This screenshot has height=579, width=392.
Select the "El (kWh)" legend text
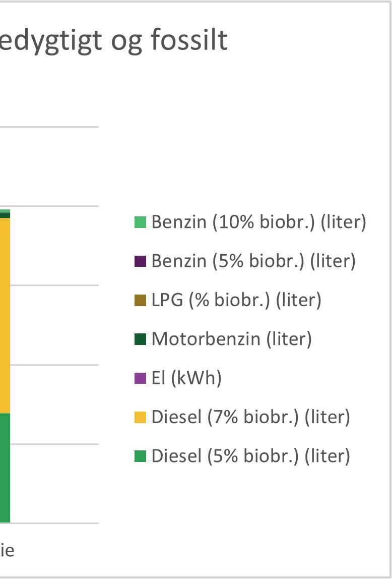point(186,378)
